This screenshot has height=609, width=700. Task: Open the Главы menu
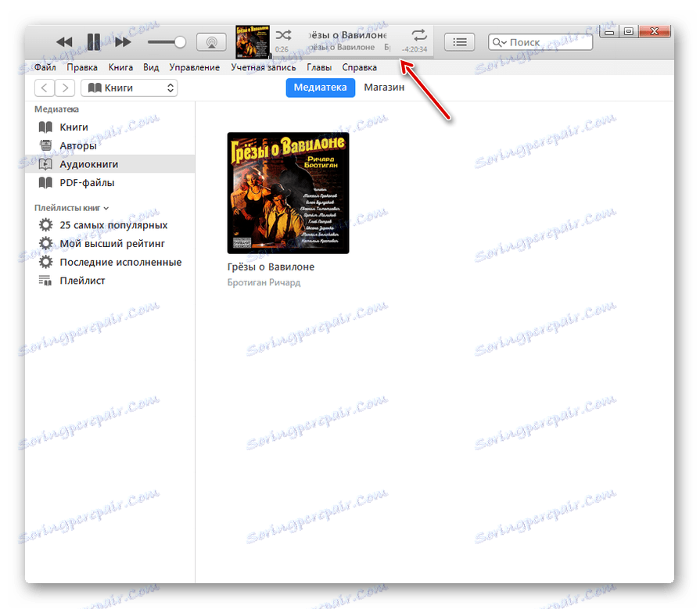click(x=319, y=67)
